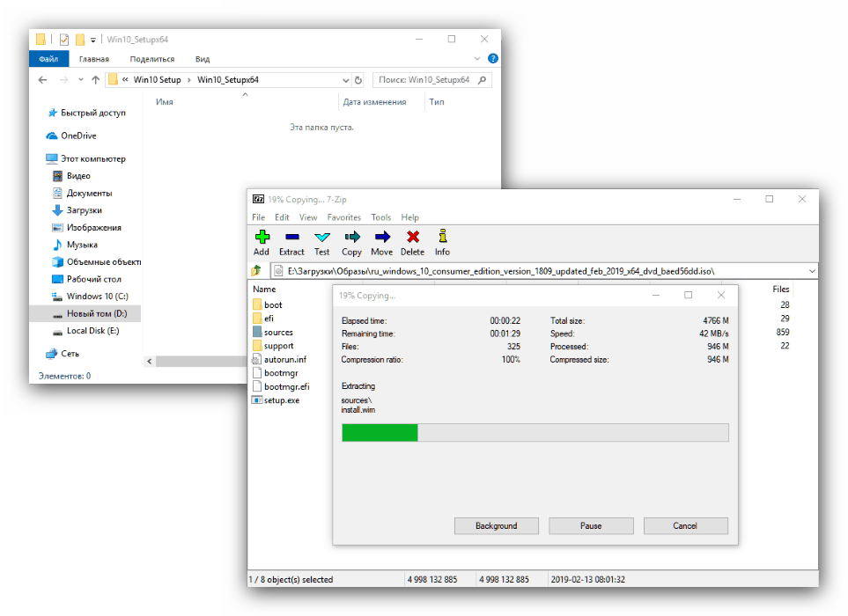
Task: Click Cancel button in copying dialog
Action: pos(686,525)
